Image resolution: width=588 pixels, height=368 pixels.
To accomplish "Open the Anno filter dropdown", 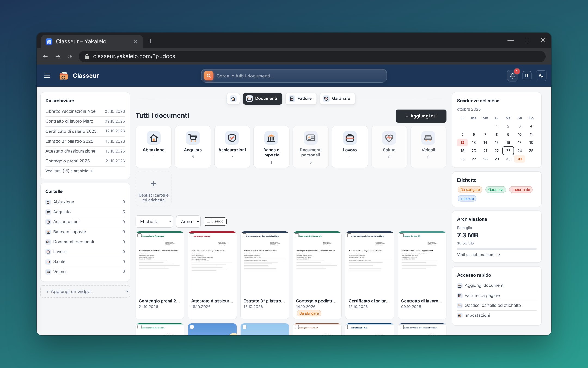I will [188, 221].
